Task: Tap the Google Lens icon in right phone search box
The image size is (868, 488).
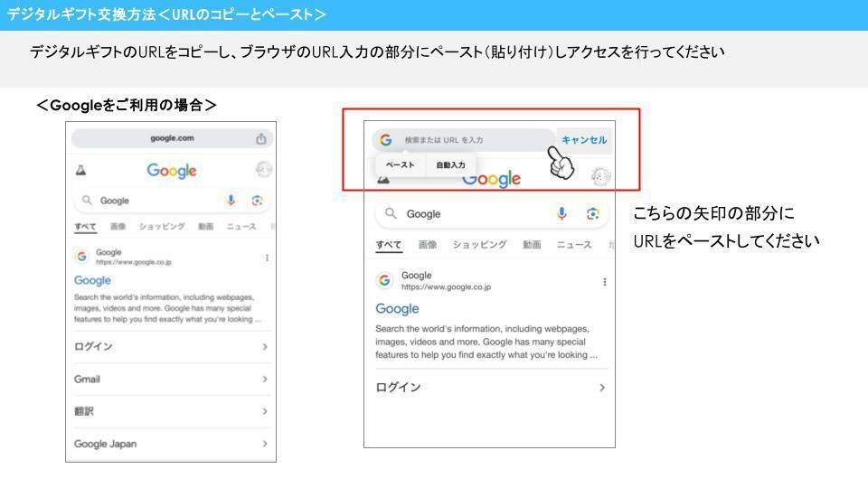Action: (593, 213)
